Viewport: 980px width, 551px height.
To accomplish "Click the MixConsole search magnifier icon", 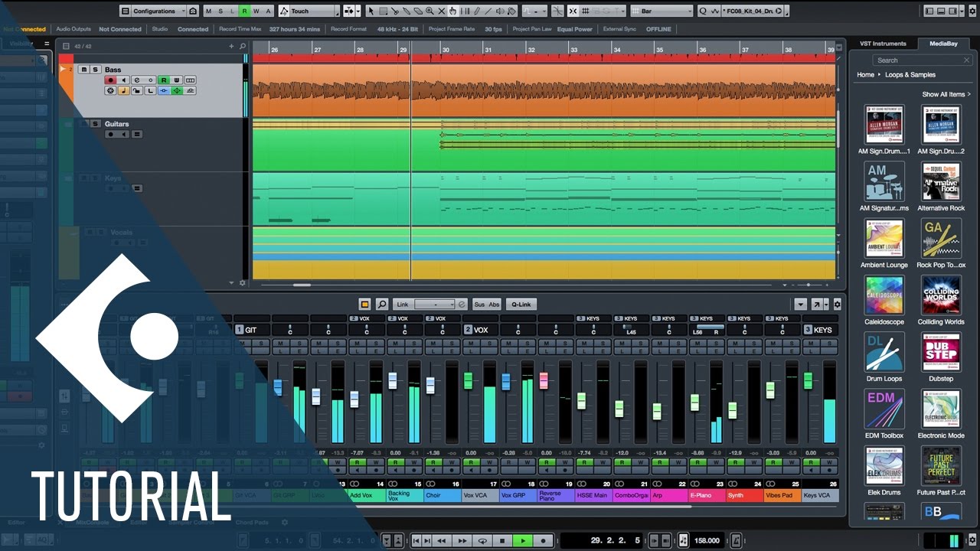I will [382, 304].
